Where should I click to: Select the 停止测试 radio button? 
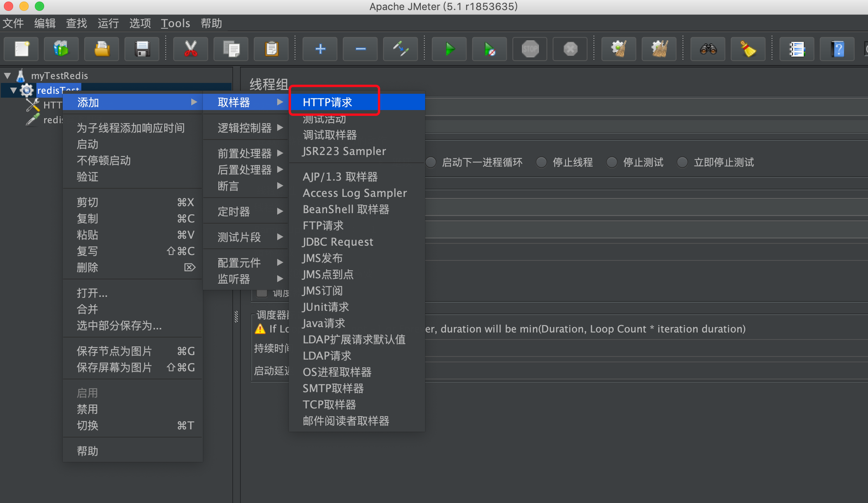(612, 162)
